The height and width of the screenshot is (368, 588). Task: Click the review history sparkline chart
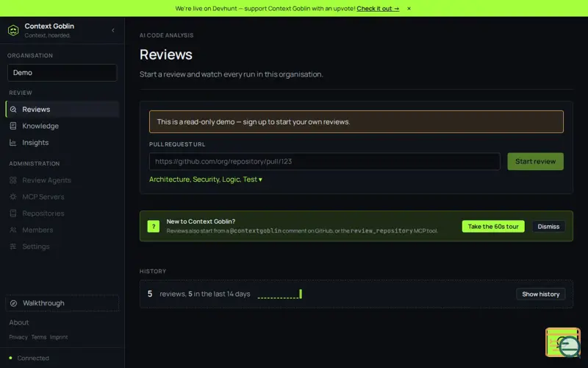tap(280, 294)
